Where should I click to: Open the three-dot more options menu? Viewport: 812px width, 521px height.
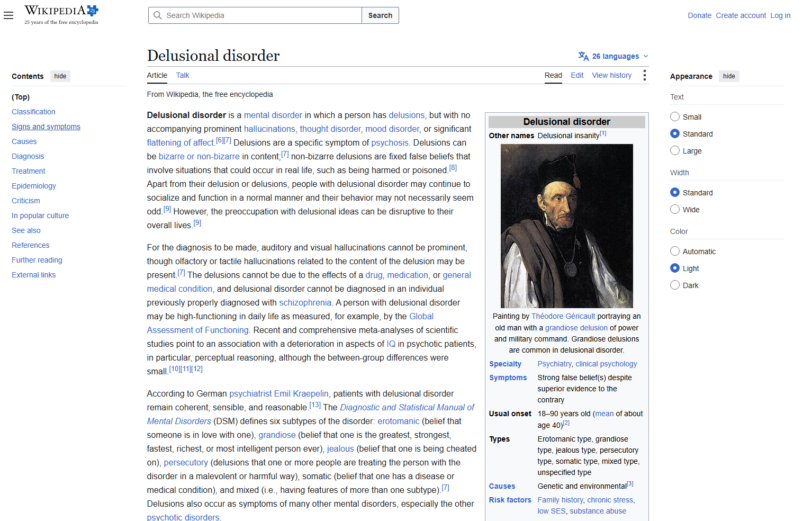coord(644,75)
